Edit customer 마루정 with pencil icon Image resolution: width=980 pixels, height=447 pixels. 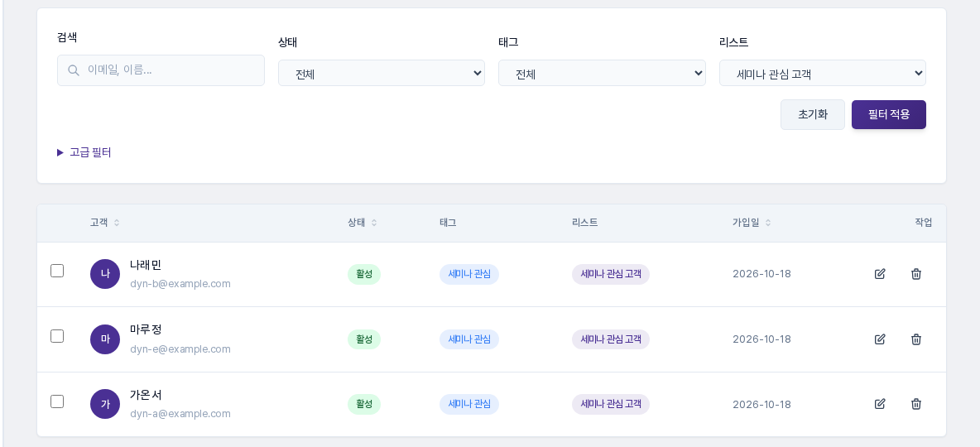(x=879, y=339)
